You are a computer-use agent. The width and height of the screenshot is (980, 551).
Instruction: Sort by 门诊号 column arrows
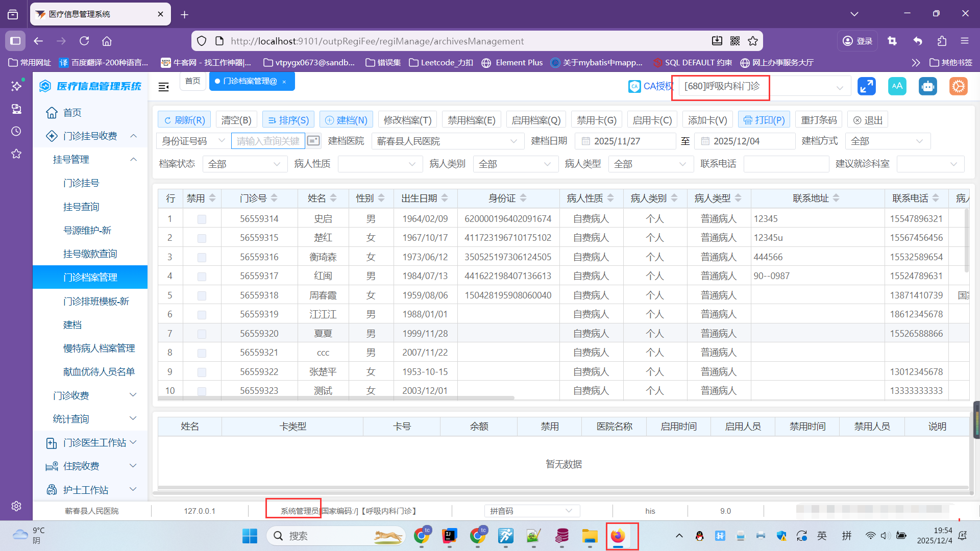275,198
